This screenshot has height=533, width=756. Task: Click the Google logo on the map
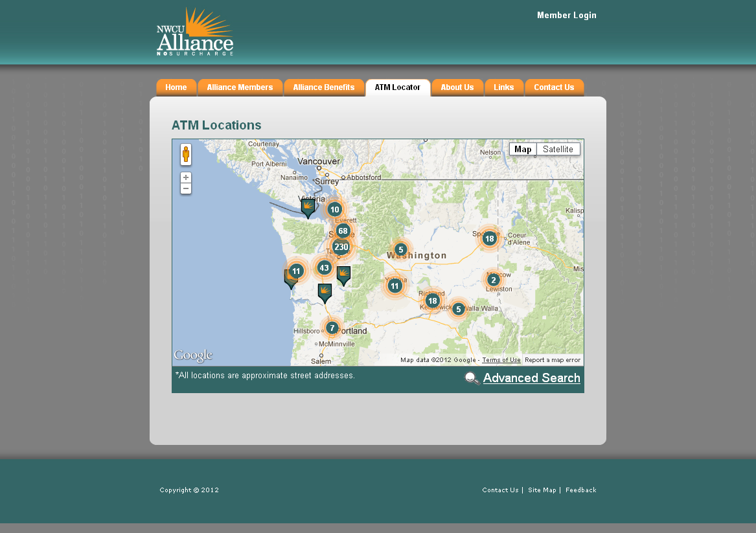tap(193, 356)
